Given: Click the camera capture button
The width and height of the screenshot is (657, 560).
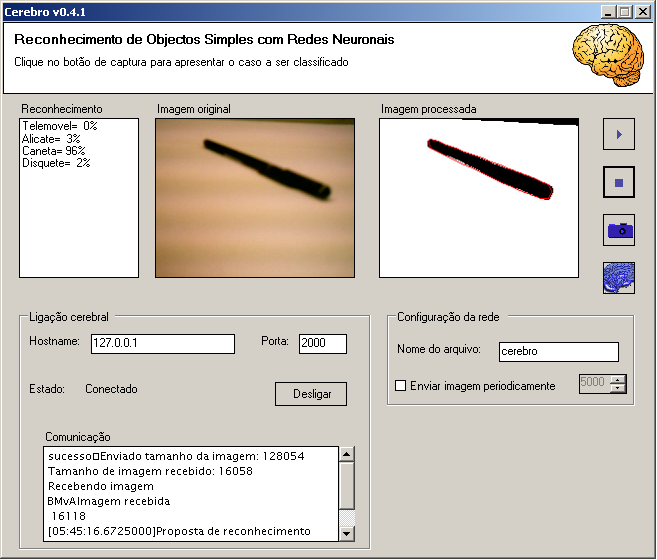Looking at the screenshot, I should coord(618,230).
